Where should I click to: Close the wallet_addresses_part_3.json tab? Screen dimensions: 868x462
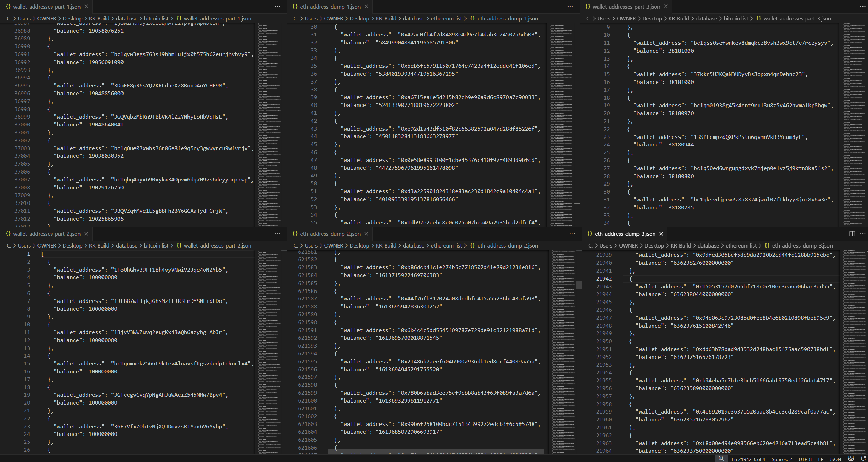(x=666, y=7)
